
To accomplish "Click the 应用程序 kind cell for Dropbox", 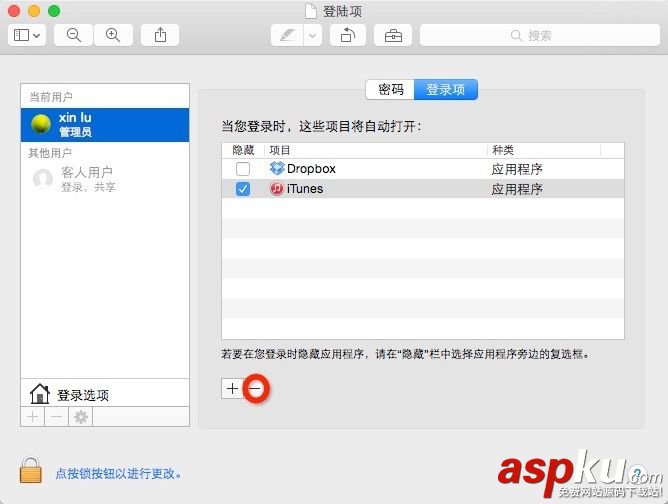I will (x=517, y=169).
